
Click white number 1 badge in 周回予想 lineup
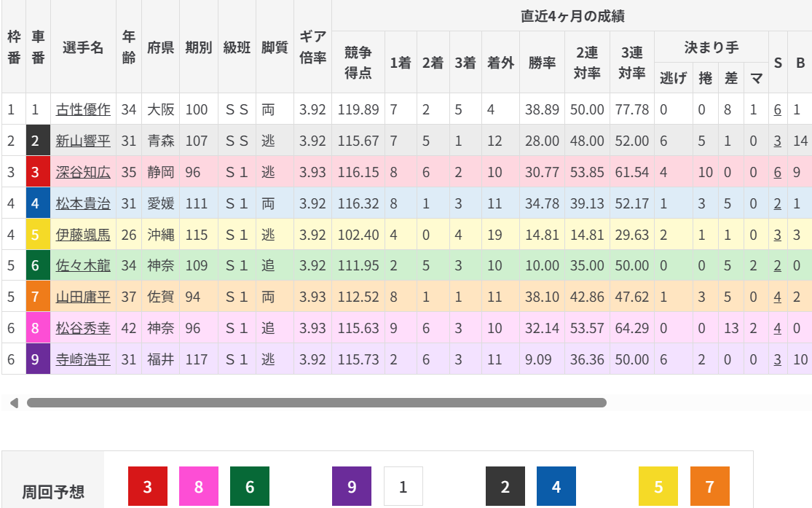tap(403, 486)
